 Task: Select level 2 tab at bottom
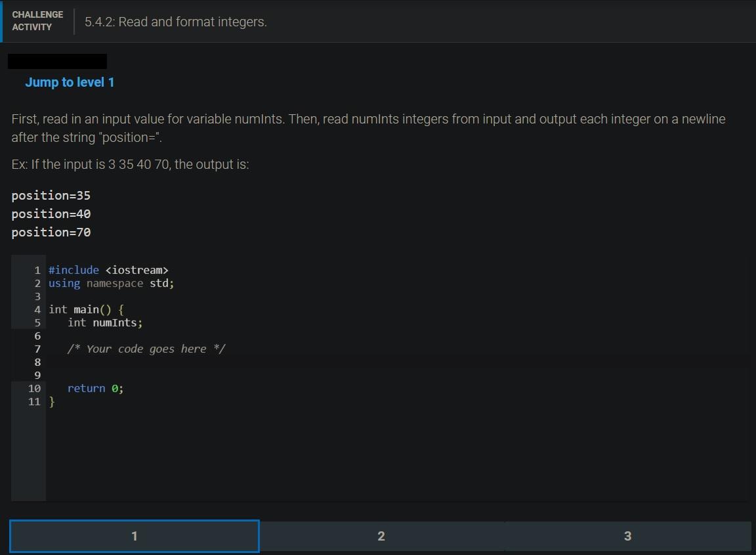coord(381,536)
